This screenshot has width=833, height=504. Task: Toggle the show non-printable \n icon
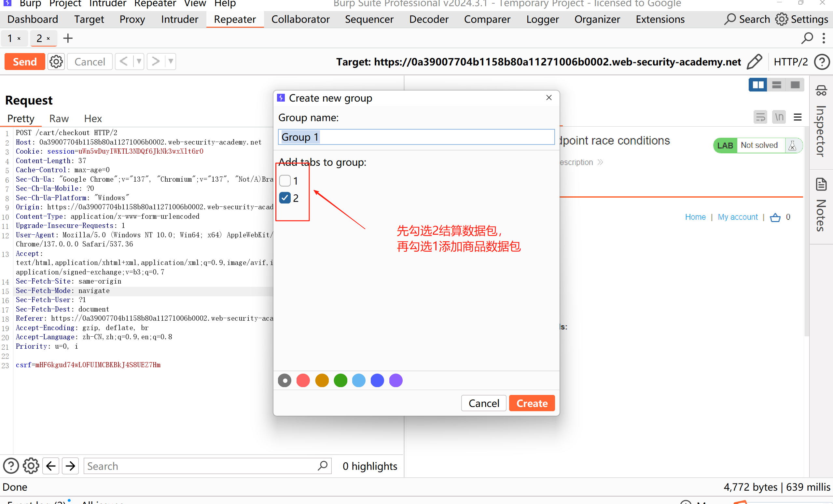pyautogui.click(x=779, y=117)
